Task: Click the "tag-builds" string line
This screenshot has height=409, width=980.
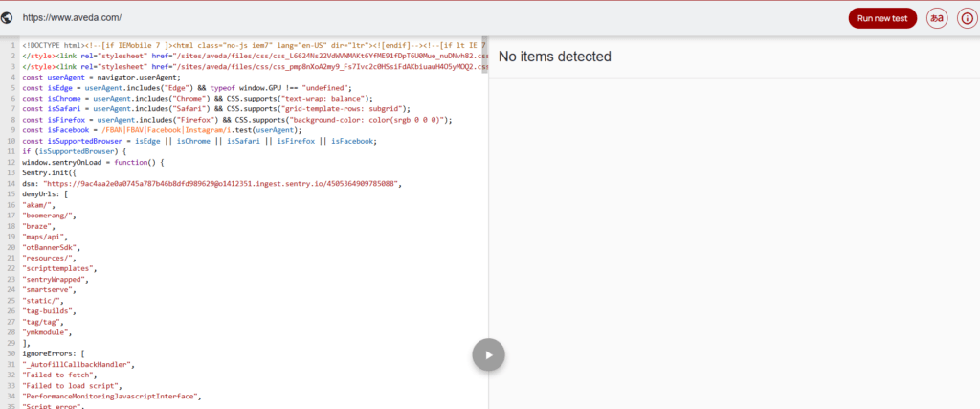Action: coord(50,310)
